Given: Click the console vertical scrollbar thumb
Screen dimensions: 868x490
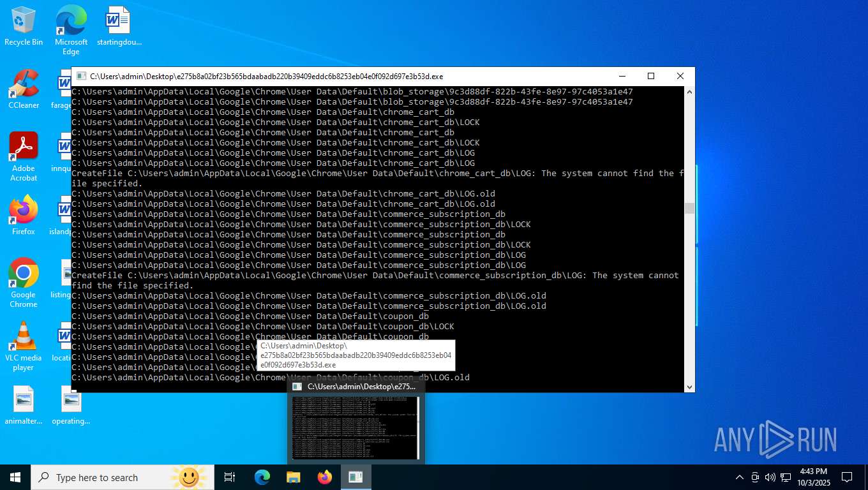Looking at the screenshot, I should pos(689,209).
